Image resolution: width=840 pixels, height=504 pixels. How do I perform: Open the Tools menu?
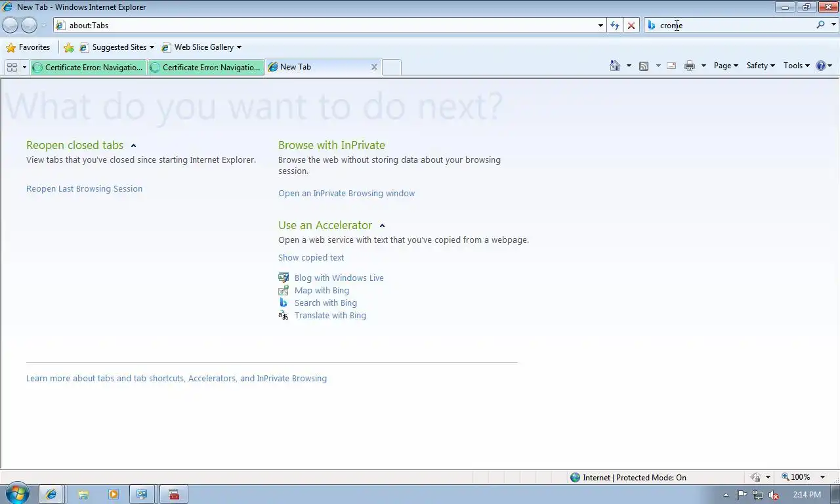(x=796, y=66)
